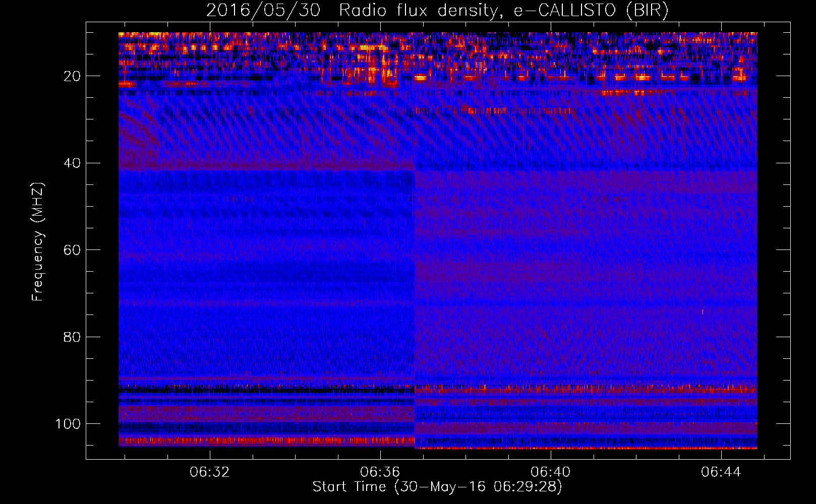Click the 06:36 time tick label
816x504 pixels.
380,472
